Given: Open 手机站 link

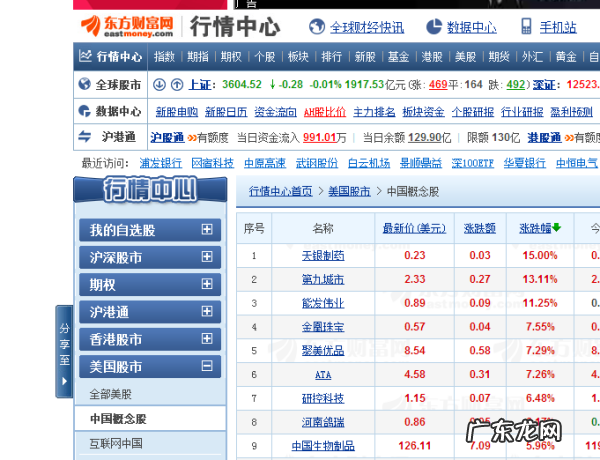Looking at the screenshot, I should click(558, 27).
